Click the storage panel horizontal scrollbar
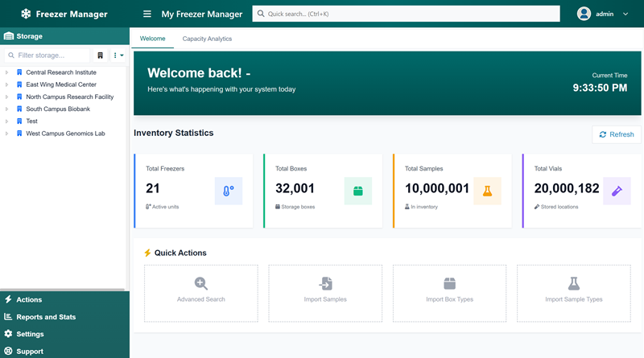Viewport: 644px width, 358px height. (x=63, y=290)
